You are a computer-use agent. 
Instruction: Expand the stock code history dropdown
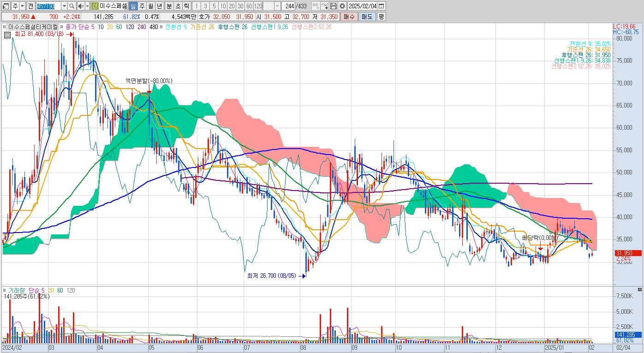pyautogui.click(x=64, y=6)
